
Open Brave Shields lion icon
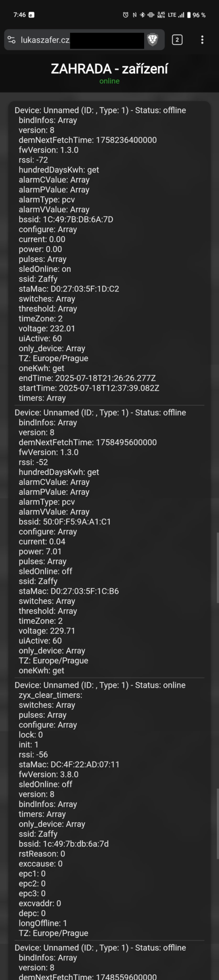tap(153, 39)
